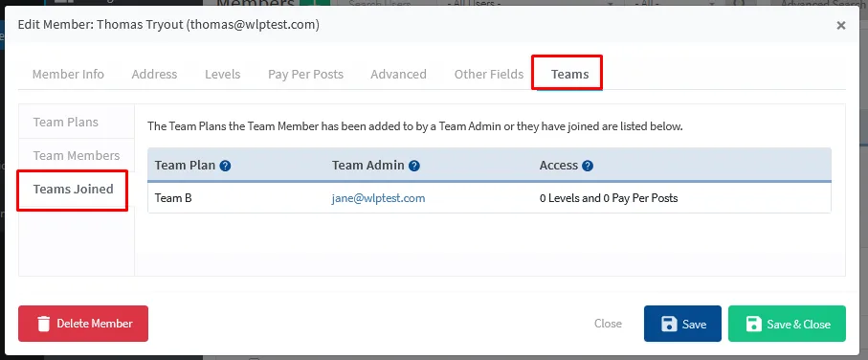
Task: Click the Save & Close button
Action: click(x=787, y=324)
